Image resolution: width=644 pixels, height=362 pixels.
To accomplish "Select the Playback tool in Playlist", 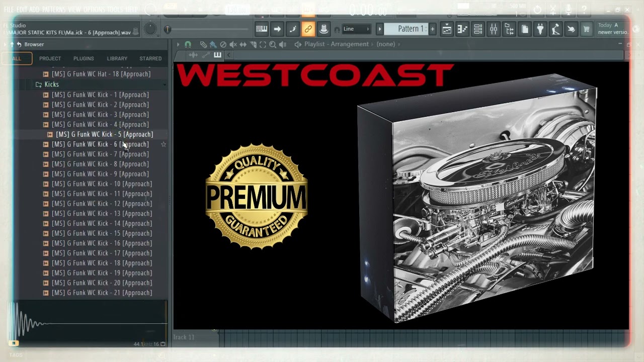I will coord(283,44).
